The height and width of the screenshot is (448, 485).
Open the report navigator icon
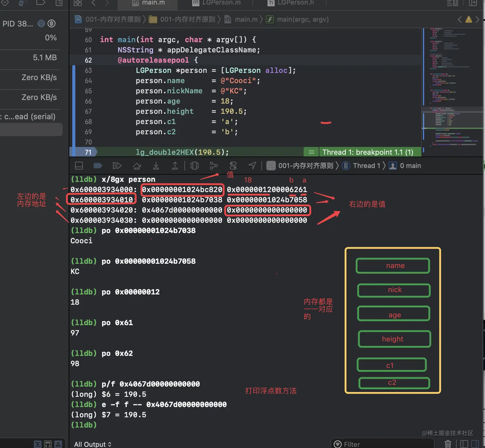click(x=59, y=3)
